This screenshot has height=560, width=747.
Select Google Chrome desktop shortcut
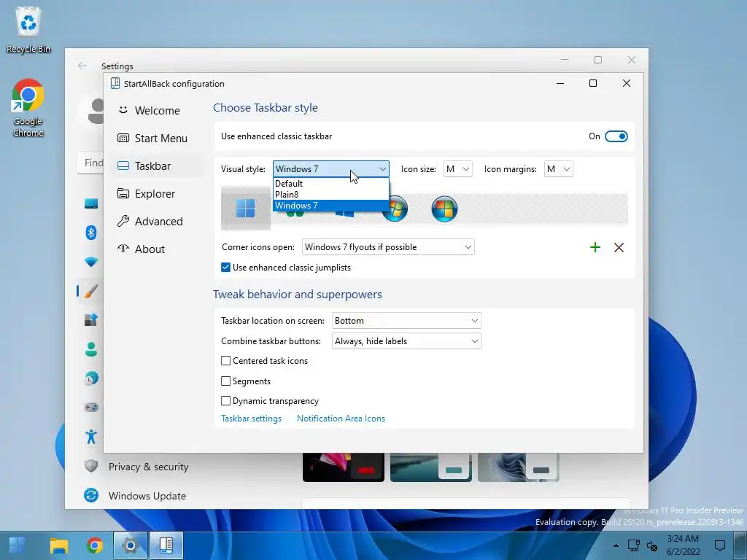28,108
